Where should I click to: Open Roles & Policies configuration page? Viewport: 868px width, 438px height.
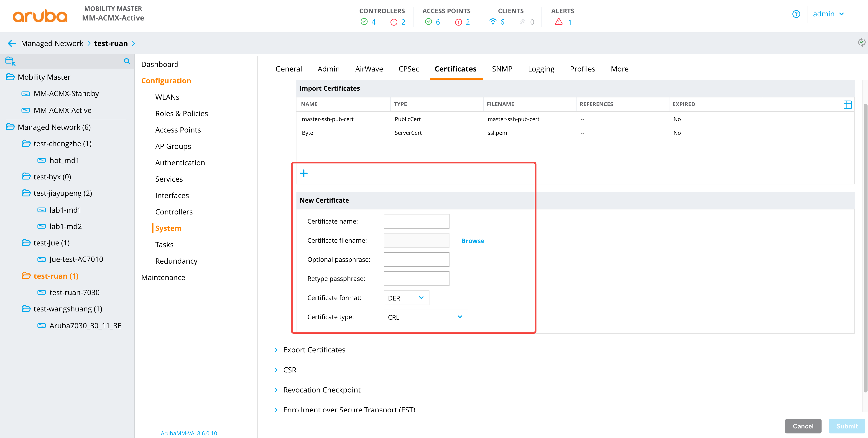point(181,114)
